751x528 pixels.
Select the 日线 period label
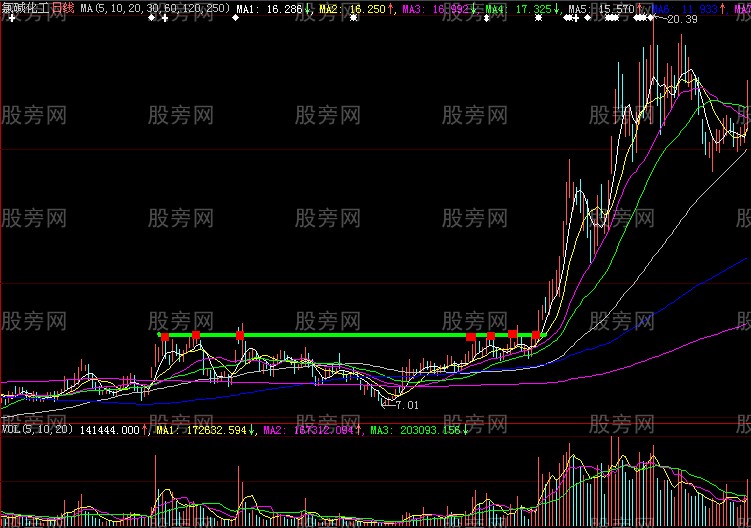tap(63, 8)
